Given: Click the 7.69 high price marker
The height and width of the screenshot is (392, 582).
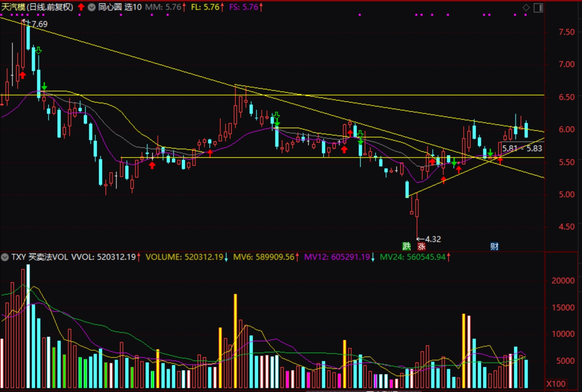Looking at the screenshot, I should pos(39,25).
